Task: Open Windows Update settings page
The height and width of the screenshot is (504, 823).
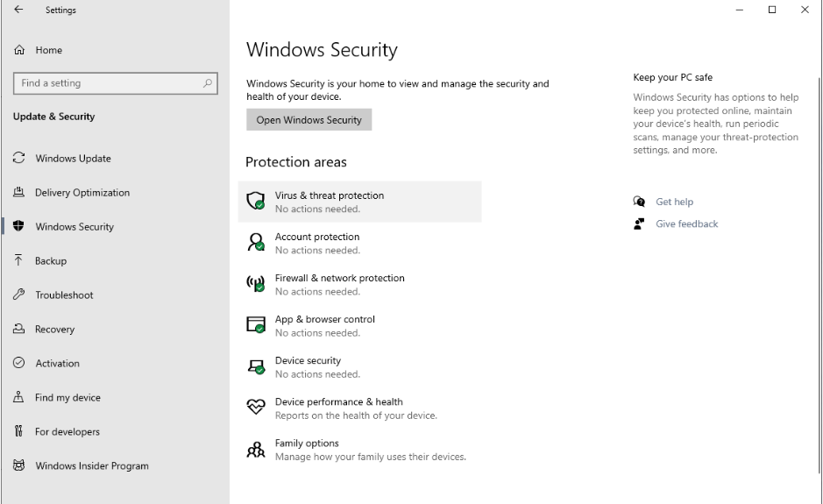Action: click(73, 159)
